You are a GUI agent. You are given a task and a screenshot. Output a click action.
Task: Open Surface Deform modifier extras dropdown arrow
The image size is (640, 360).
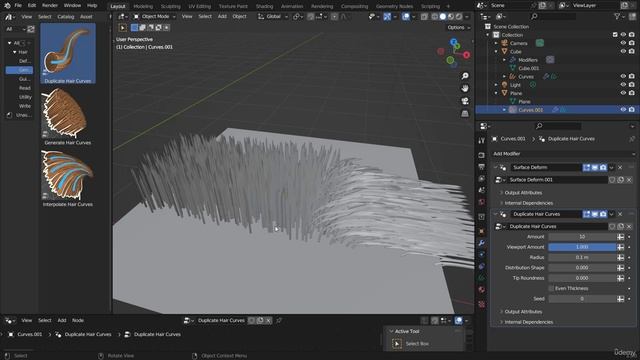point(611,167)
